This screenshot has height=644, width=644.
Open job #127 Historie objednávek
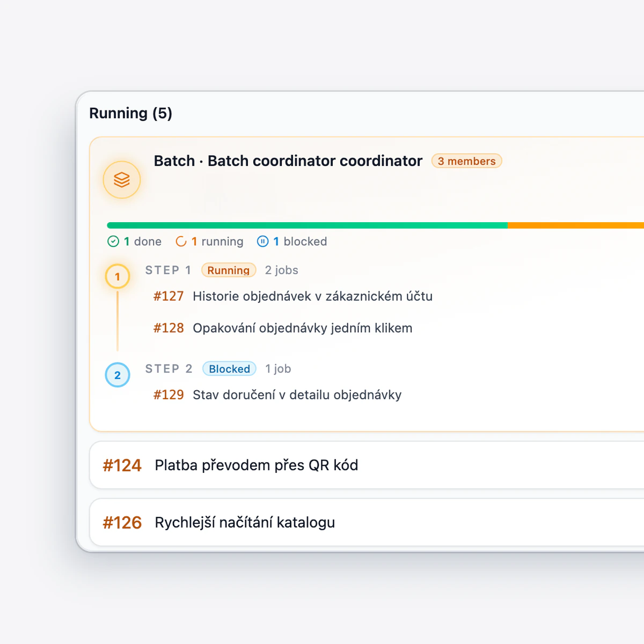(x=293, y=296)
